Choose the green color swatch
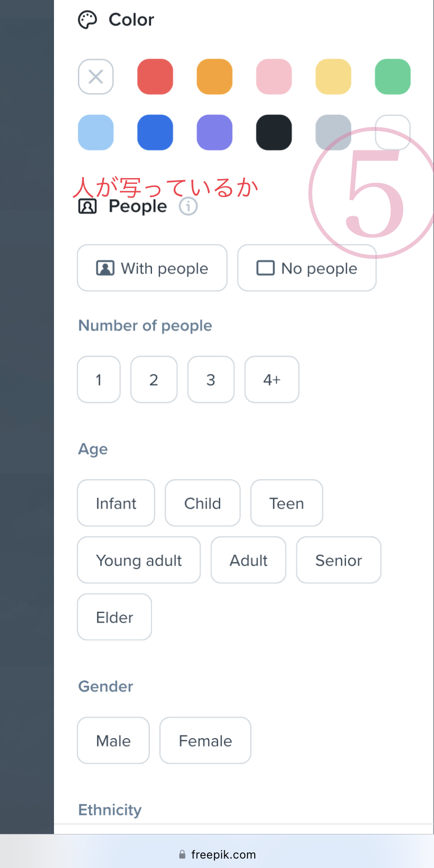This screenshot has width=434, height=868. coord(393,77)
